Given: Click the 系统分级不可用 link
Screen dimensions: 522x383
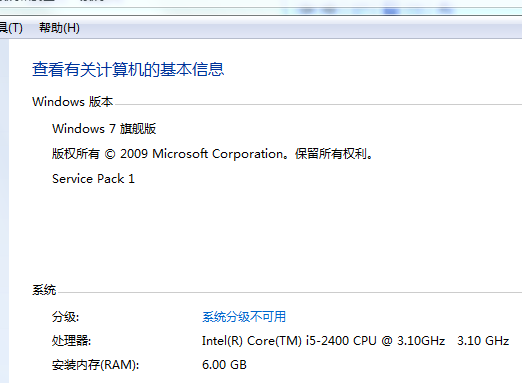Looking at the screenshot, I should [244, 316].
